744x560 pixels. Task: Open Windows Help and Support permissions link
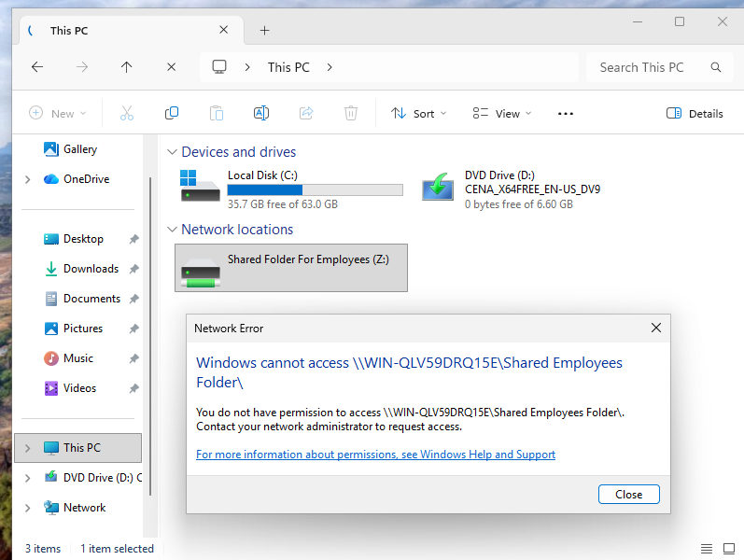click(375, 455)
